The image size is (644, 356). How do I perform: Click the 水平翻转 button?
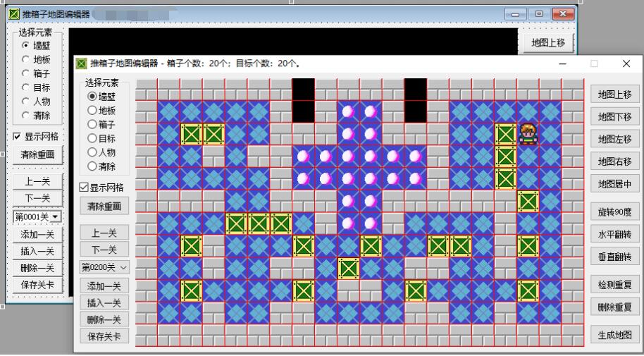(614, 235)
